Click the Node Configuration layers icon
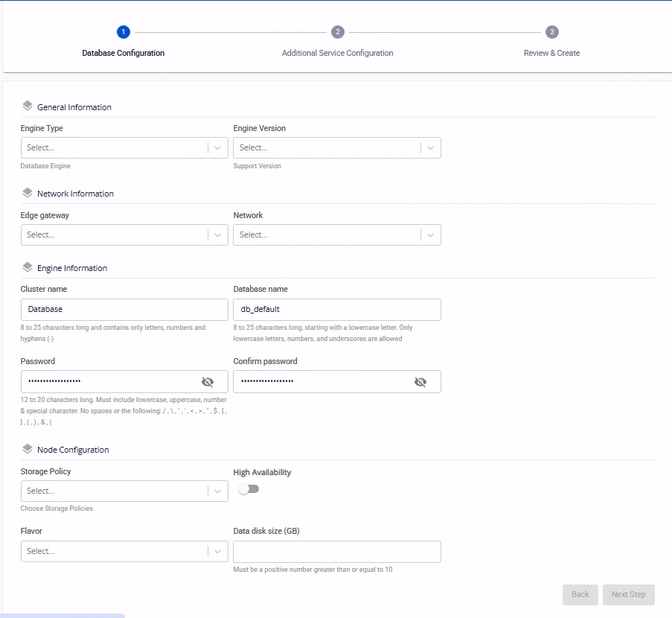This screenshot has height=618, width=672. tap(28, 449)
